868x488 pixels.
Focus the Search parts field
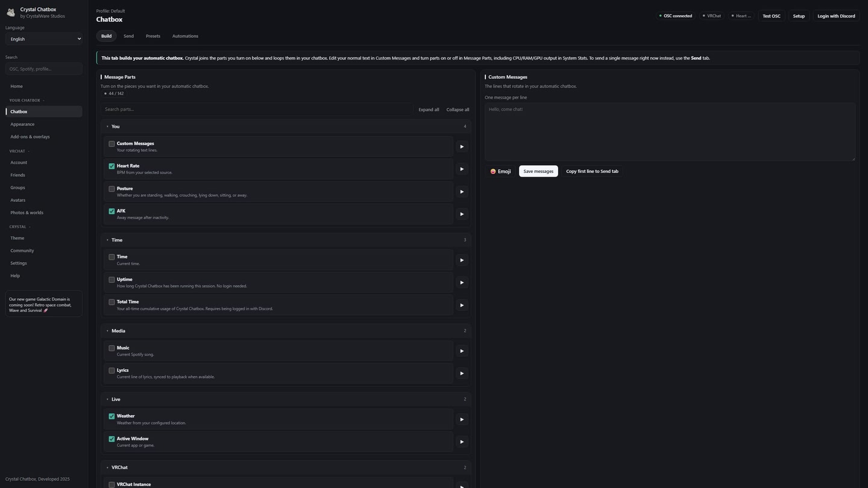(x=257, y=110)
